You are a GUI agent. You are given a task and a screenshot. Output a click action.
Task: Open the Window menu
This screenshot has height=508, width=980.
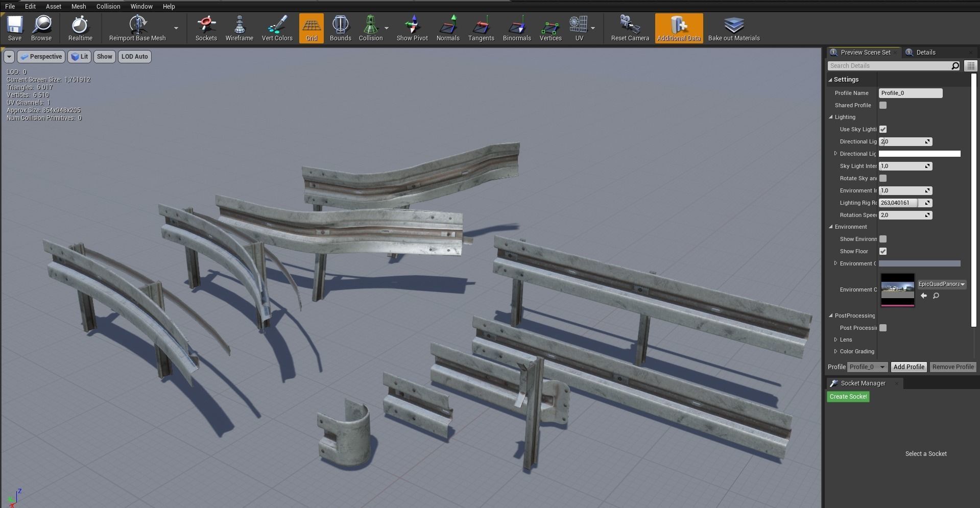[141, 7]
